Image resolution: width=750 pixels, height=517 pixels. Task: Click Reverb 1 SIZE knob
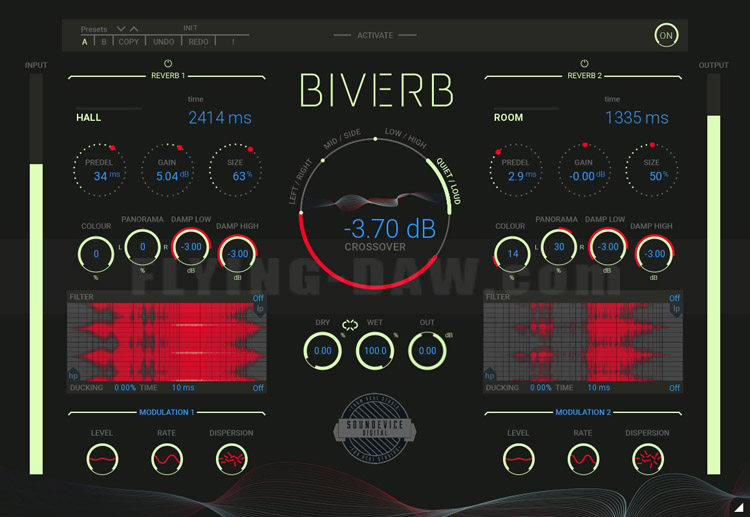point(235,170)
